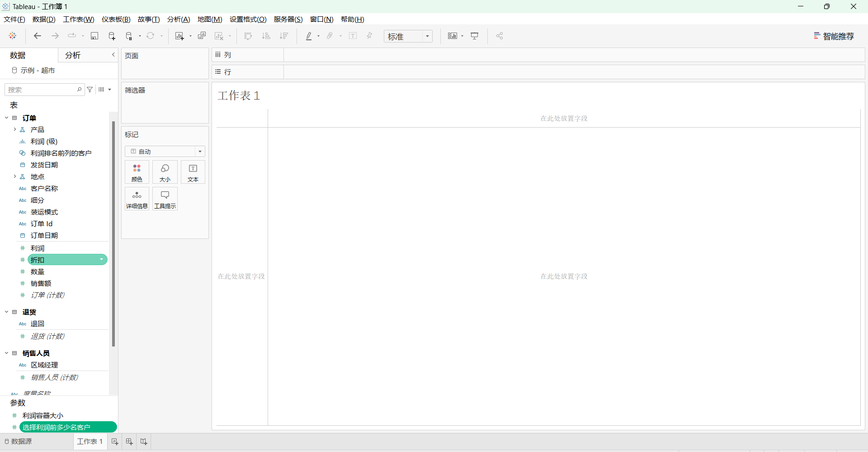
Task: Expand the 地点 hierarchy
Action: tap(14, 176)
